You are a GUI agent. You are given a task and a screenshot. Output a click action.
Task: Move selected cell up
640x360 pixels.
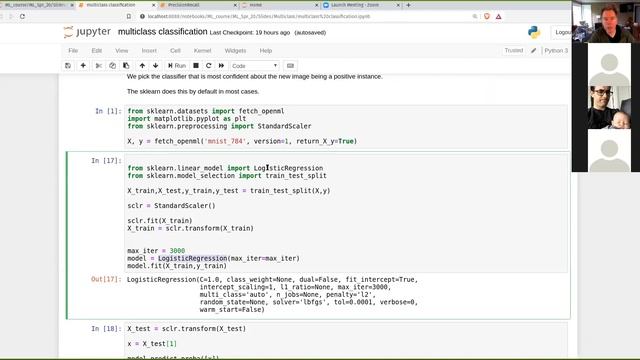pyautogui.click(x=142, y=66)
